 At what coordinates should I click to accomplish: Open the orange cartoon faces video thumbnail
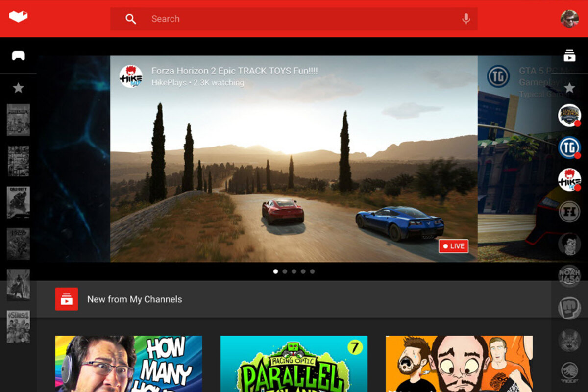click(459, 364)
